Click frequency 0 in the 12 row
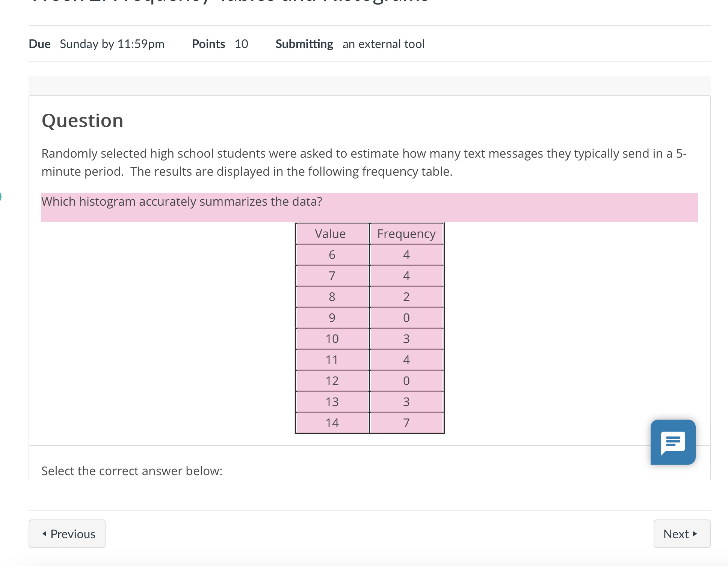This screenshot has height=566, width=728. click(406, 381)
